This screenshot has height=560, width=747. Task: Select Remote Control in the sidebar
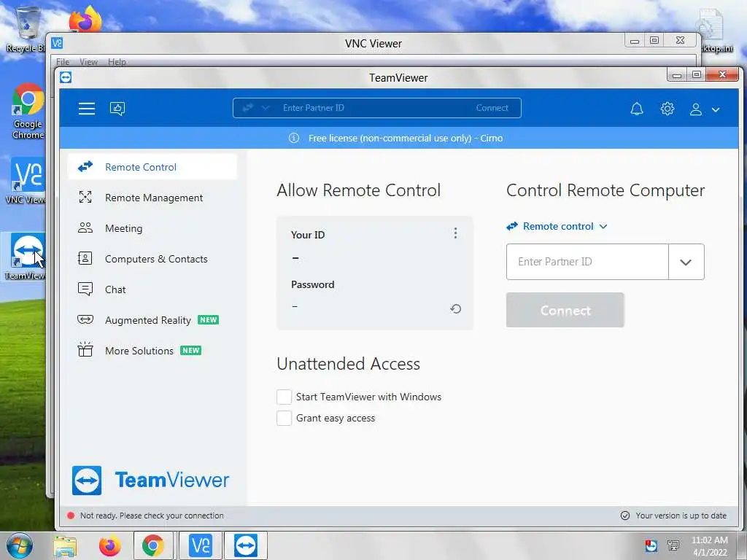[x=152, y=167]
